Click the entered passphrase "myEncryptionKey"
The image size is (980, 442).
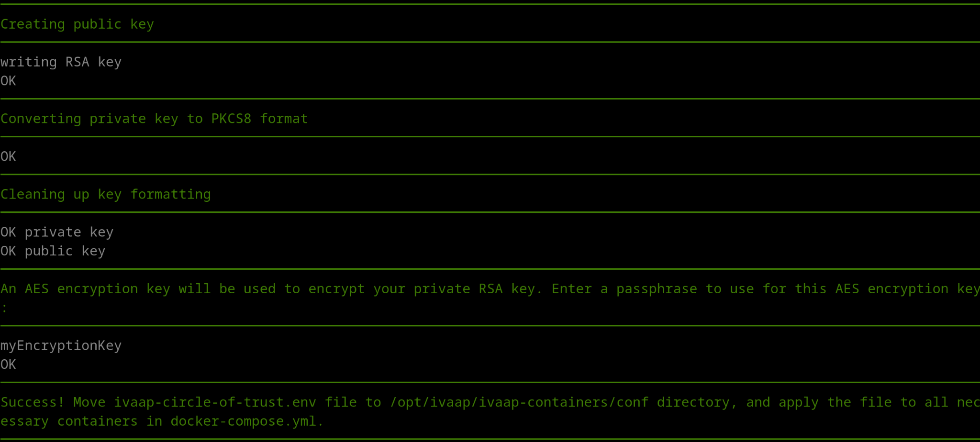click(x=61, y=345)
